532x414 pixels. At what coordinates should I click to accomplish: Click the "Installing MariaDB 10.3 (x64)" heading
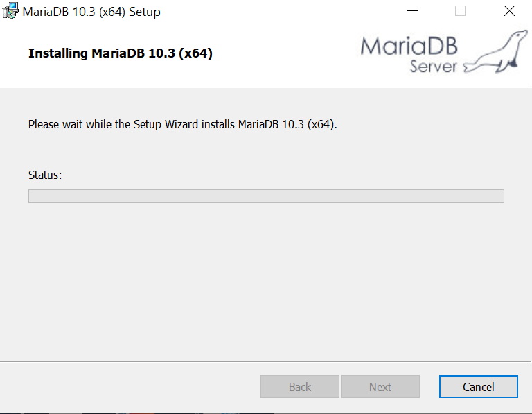pos(121,53)
